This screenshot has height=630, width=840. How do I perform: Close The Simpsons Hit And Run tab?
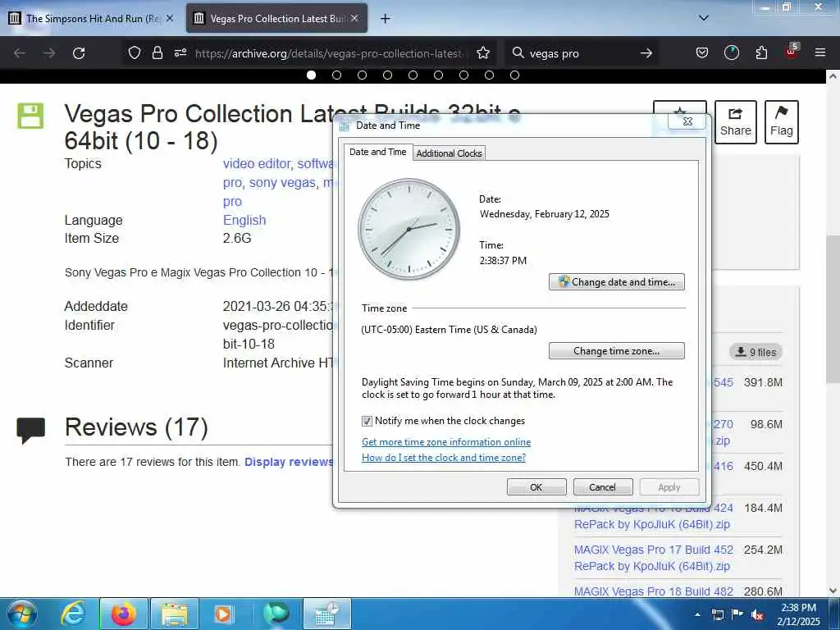[x=170, y=18]
